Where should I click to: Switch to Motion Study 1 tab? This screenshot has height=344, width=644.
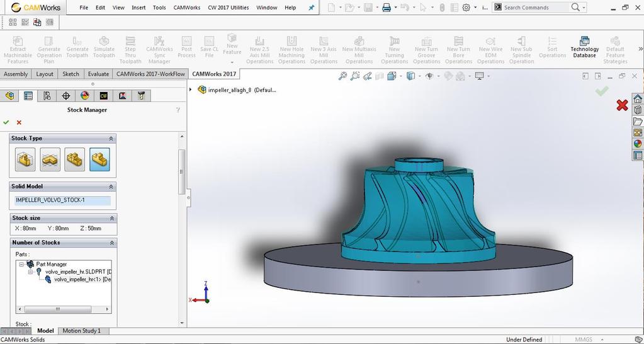(x=81, y=330)
